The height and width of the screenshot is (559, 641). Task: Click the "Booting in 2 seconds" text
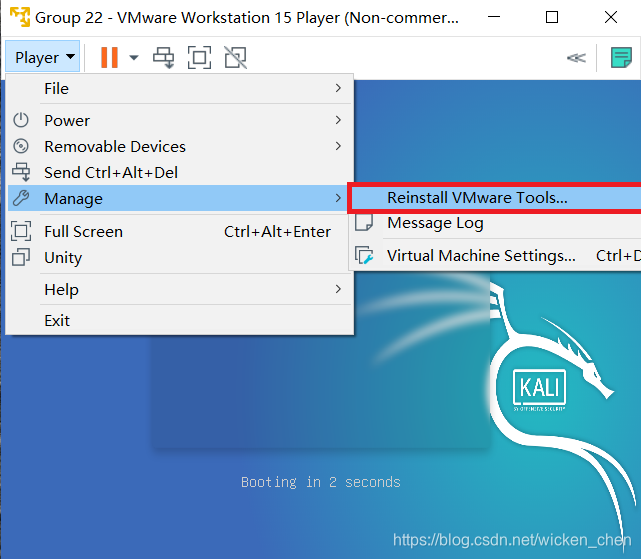click(320, 483)
